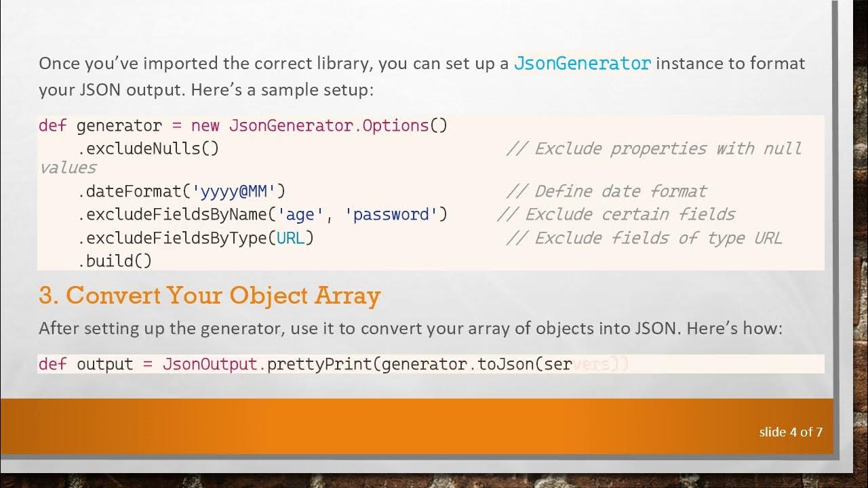
Task: Click the 'Define date format' comment
Action: coord(606,192)
